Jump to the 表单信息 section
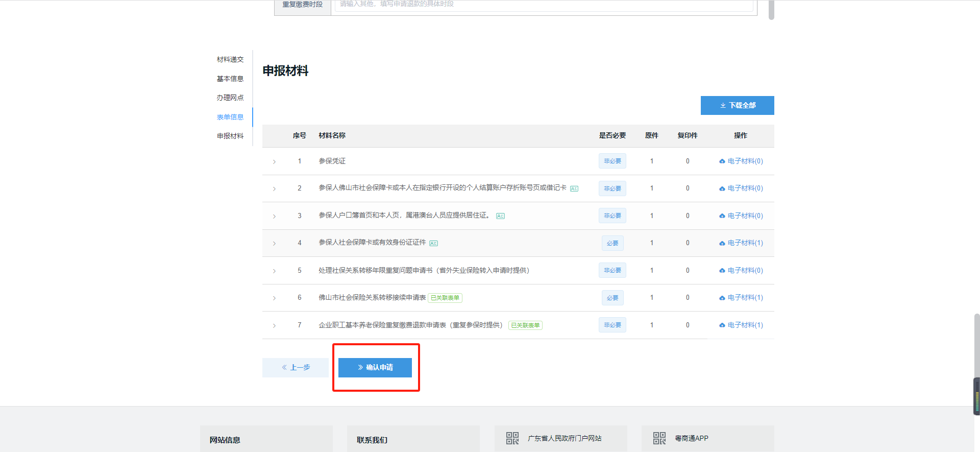This screenshot has height=452, width=980. [230, 117]
